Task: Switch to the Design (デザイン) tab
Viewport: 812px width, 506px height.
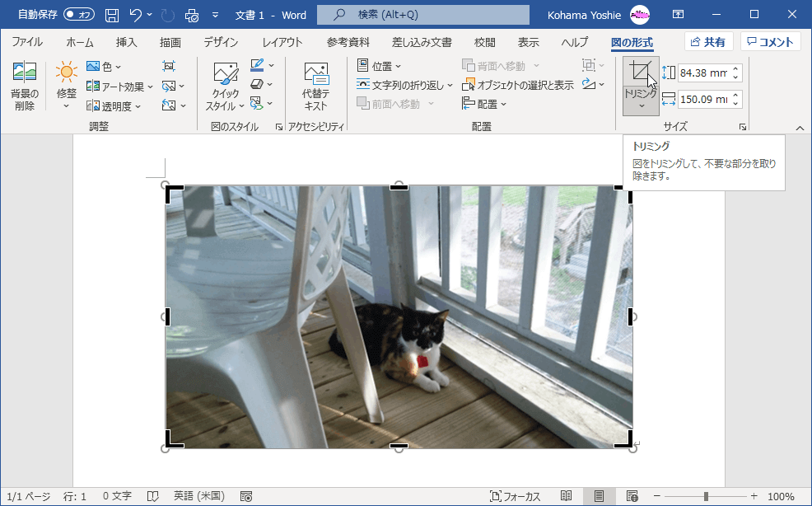Action: coord(221,42)
